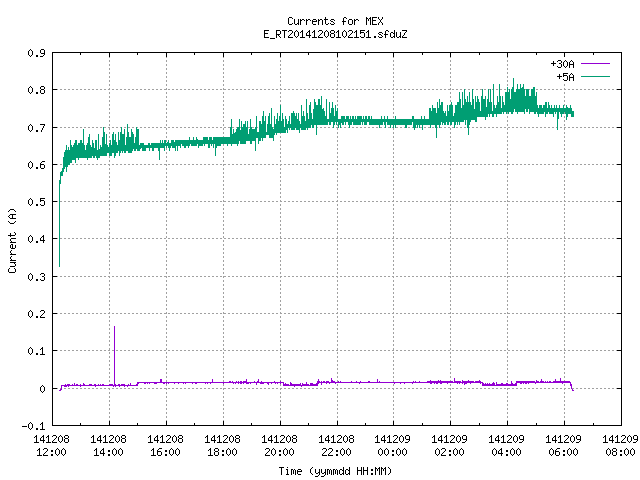
Task: Click the 141209 08:00 time tick label
Action: [x=620, y=445]
